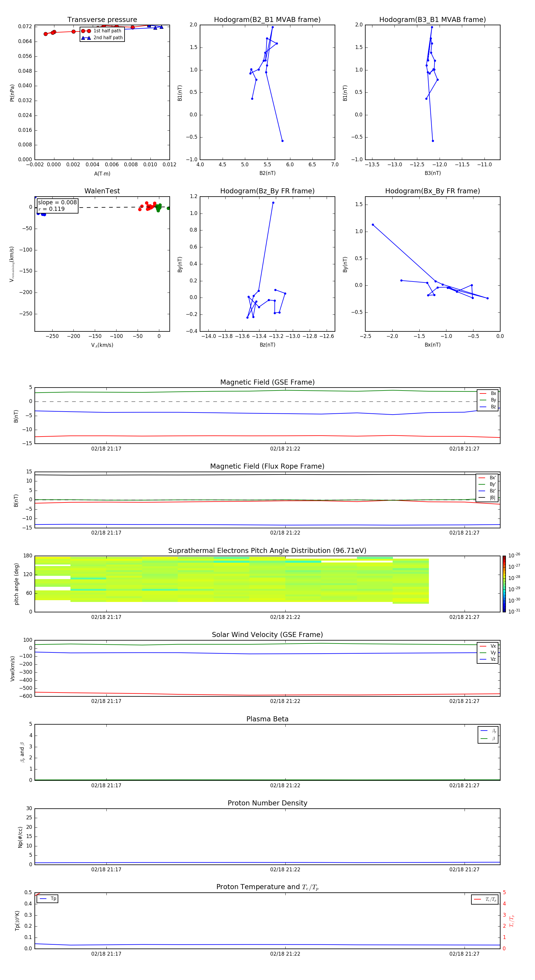Click the pitch angle flux colorbar
The width and height of the screenshot is (535, 980).
[504, 584]
